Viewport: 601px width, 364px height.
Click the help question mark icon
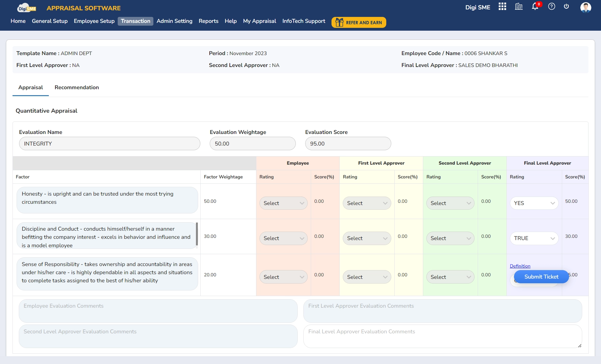click(x=552, y=7)
